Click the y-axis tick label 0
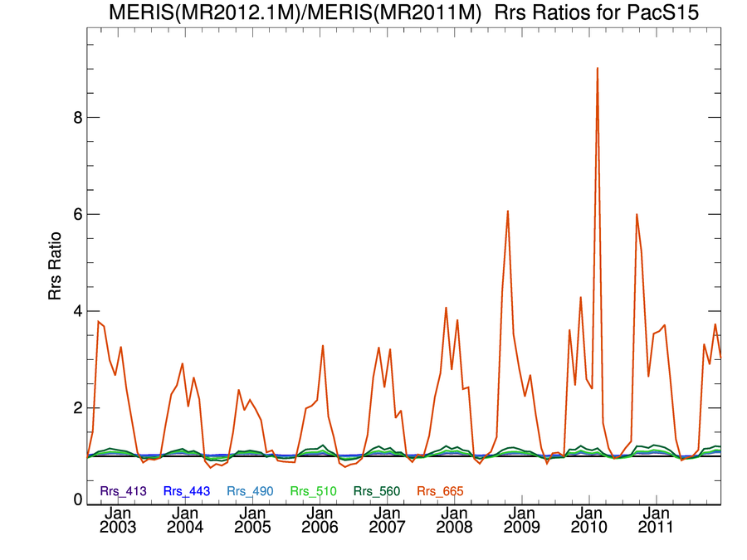The image size is (747, 560). [78, 499]
